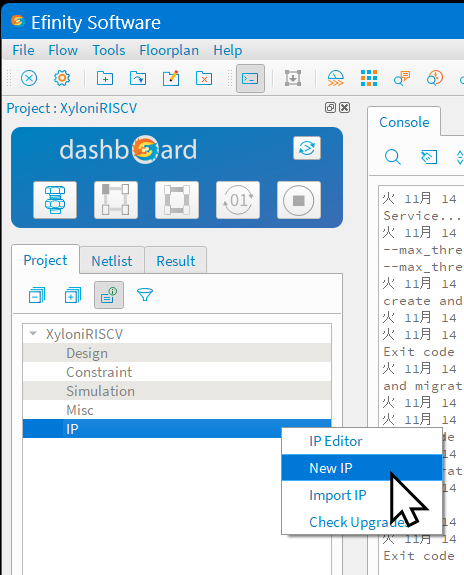464x575 pixels.
Task: Click the 'Service...' line in console
Action: (422, 216)
